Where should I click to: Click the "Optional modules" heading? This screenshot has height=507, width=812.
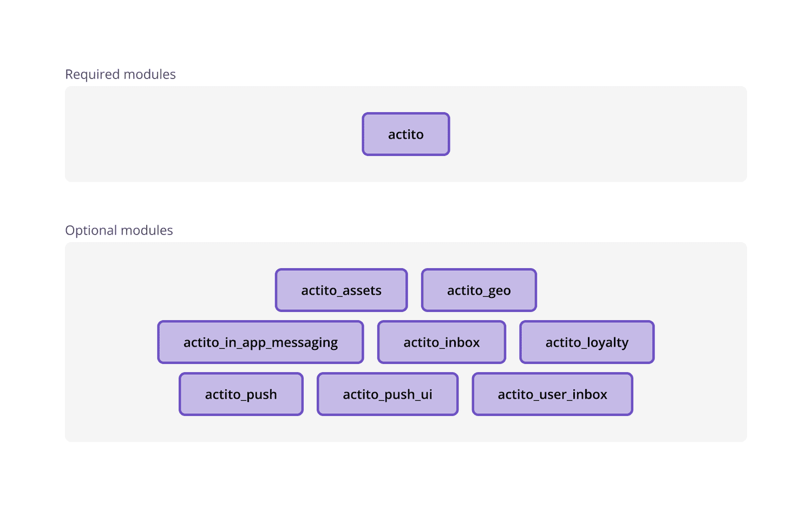click(x=119, y=230)
